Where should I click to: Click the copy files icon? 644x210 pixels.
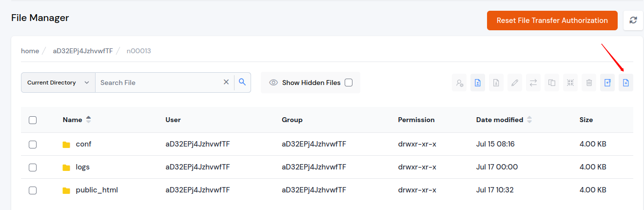coord(552,83)
